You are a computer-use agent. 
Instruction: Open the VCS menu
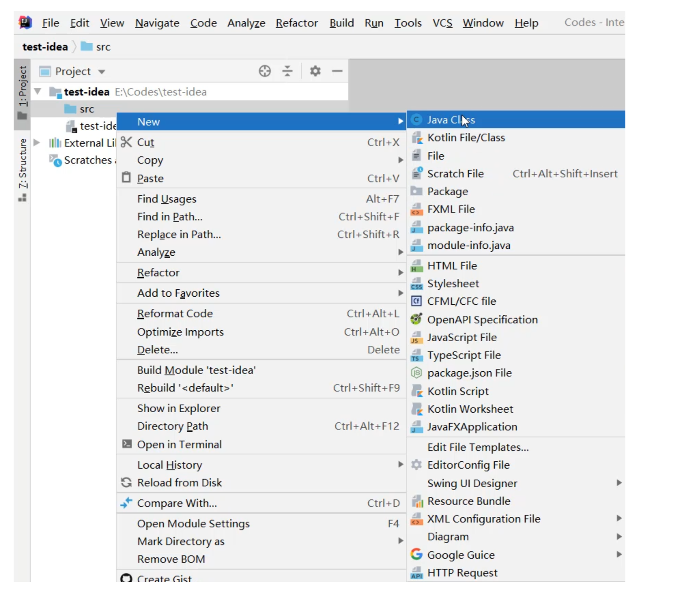[x=442, y=23]
